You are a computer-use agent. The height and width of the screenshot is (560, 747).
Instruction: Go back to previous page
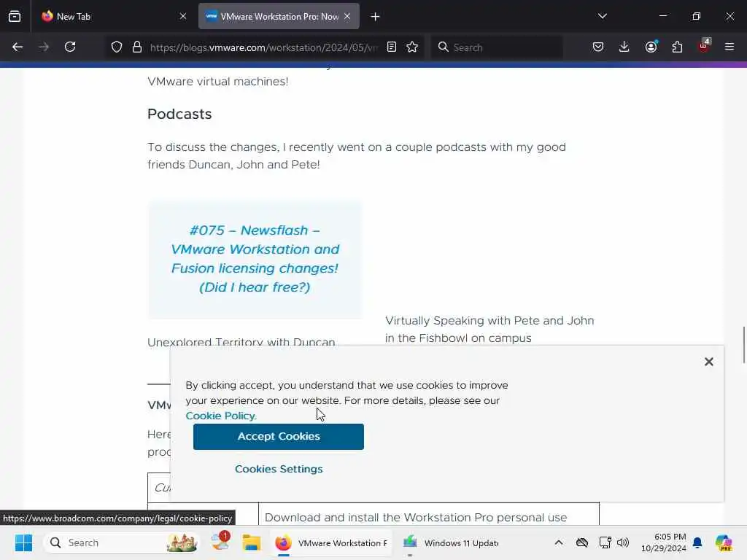tap(18, 47)
